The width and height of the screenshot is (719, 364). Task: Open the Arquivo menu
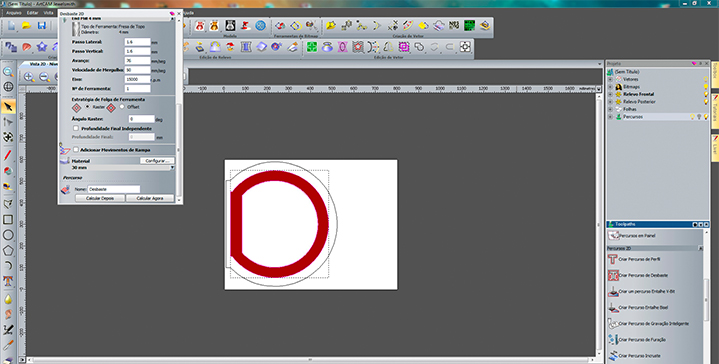(14, 13)
